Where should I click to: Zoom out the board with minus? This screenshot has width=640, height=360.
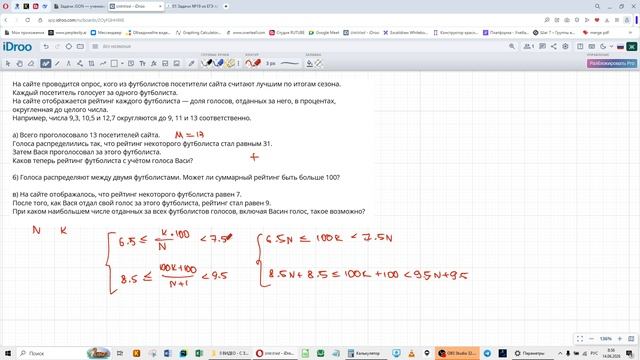[x=591, y=339]
